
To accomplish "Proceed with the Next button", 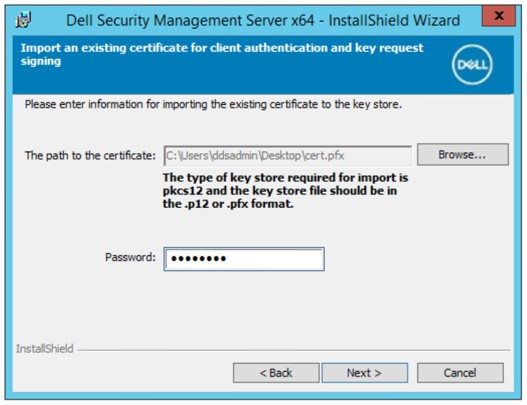I will [365, 373].
